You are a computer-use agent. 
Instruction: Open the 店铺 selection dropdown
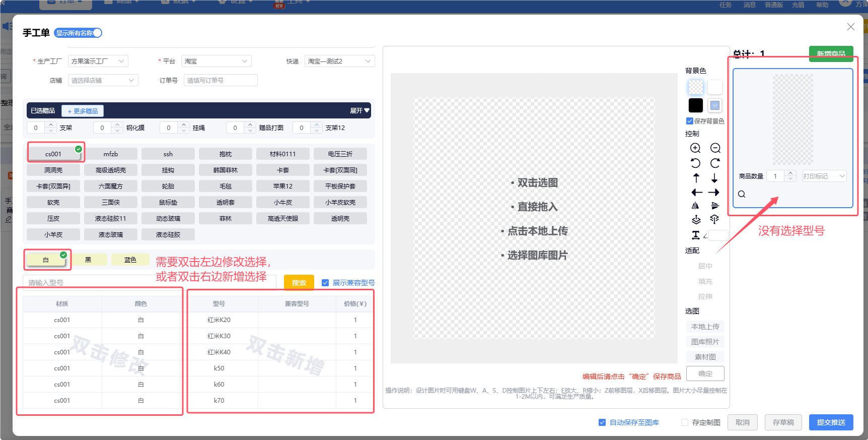coord(103,80)
